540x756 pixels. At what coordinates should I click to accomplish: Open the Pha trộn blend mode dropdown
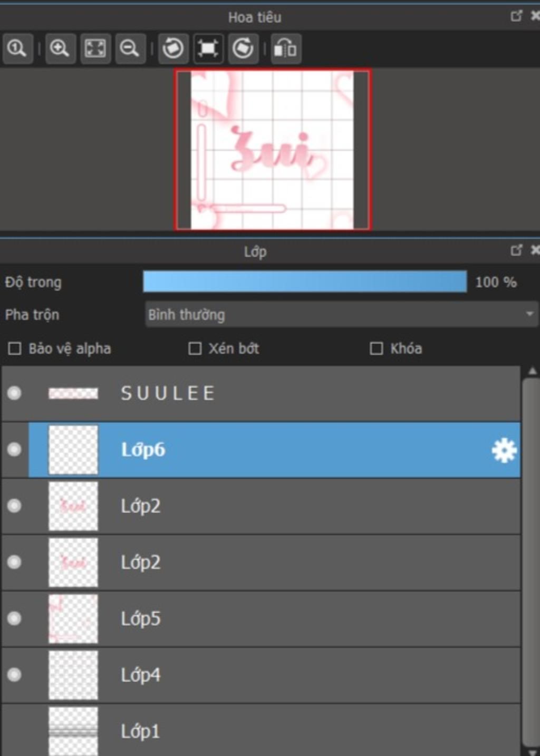pos(341,315)
